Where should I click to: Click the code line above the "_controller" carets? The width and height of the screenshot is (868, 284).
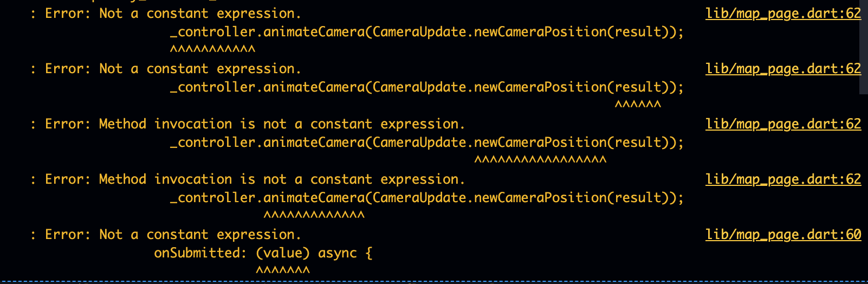click(x=426, y=32)
